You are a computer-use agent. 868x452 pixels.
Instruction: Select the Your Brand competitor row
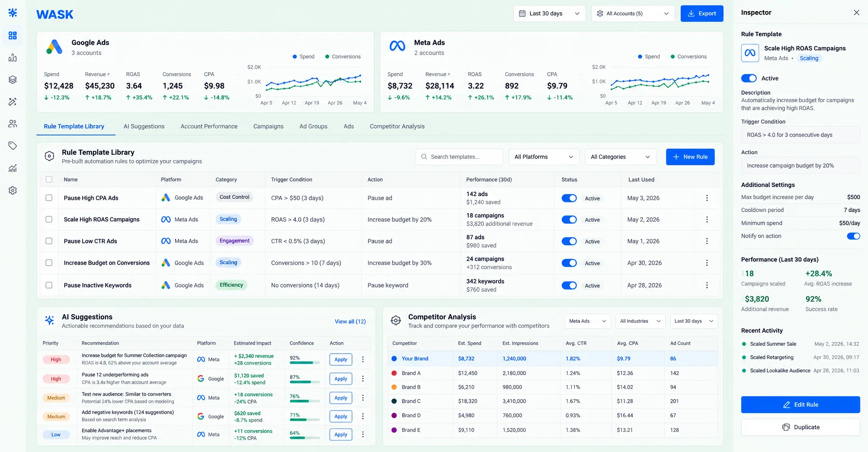553,359
